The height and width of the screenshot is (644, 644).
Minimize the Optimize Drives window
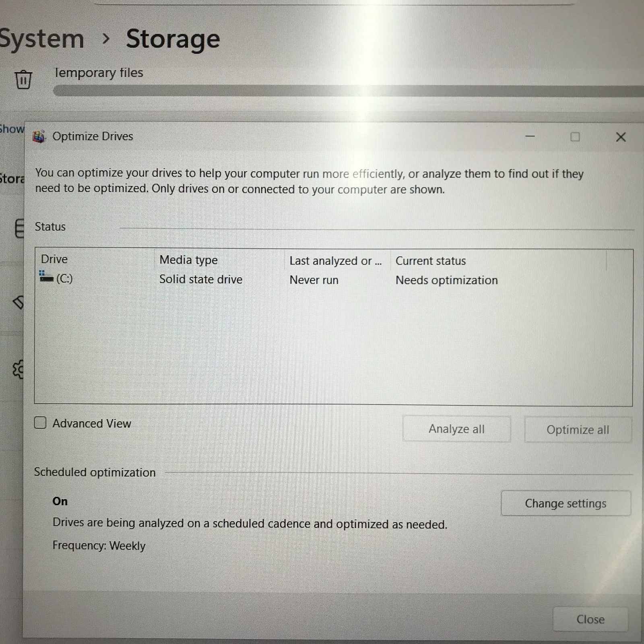[530, 136]
